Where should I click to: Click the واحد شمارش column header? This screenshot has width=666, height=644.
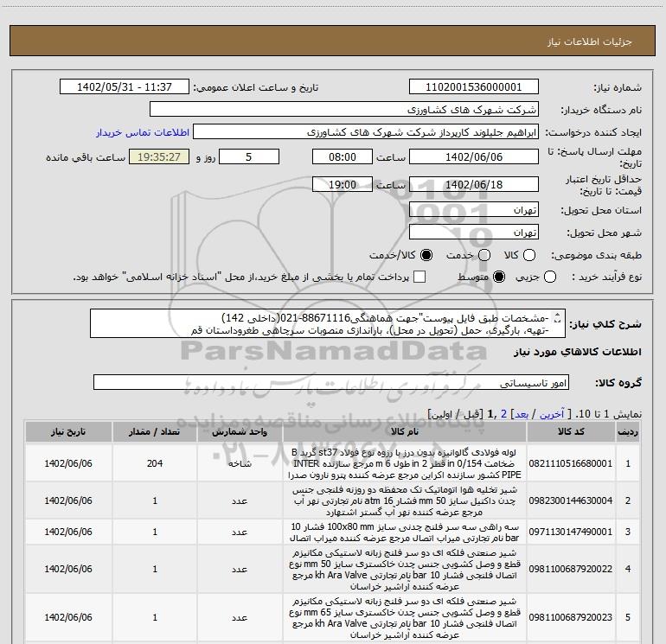coord(240,431)
